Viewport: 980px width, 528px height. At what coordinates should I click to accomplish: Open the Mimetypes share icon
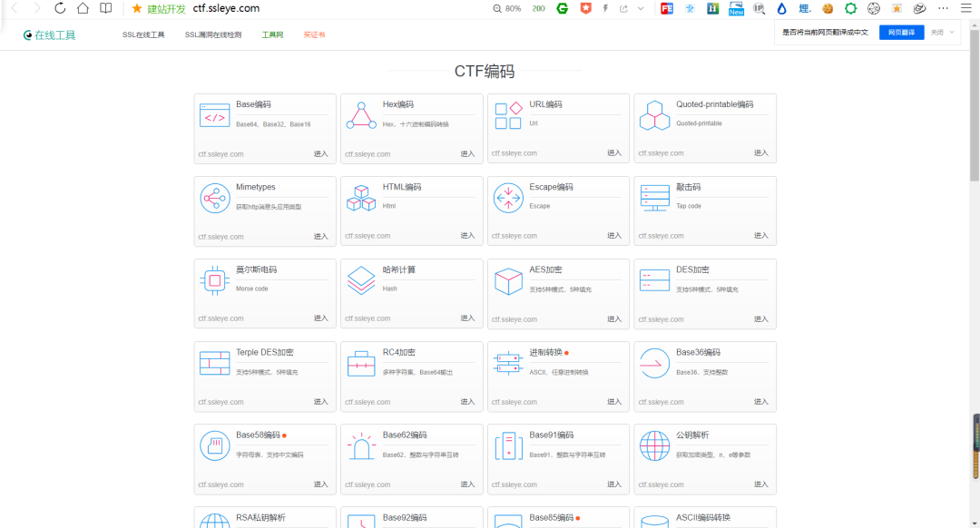tap(214, 198)
